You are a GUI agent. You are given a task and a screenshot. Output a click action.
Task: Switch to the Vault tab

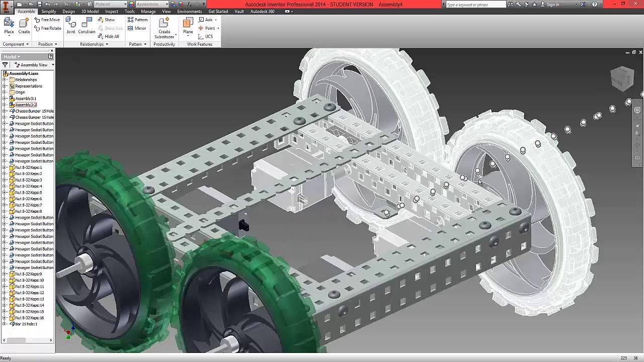coord(239,12)
